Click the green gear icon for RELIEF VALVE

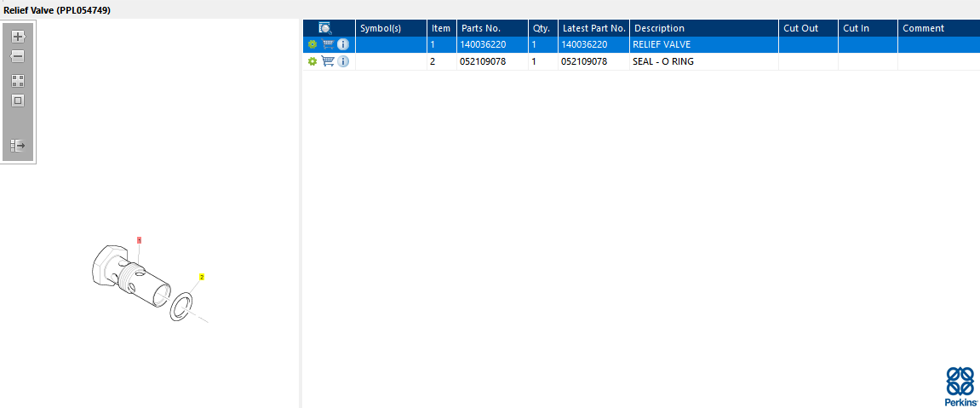[x=312, y=44]
